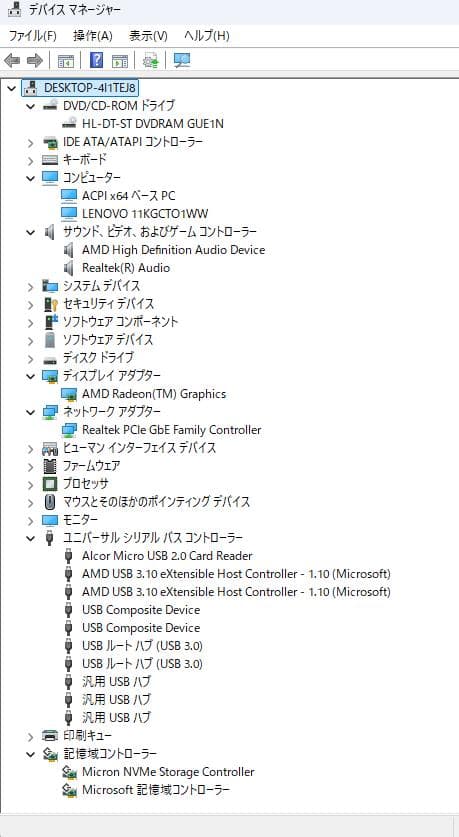Select HL-DT-ST DVDRAM GUE1N device

point(153,124)
